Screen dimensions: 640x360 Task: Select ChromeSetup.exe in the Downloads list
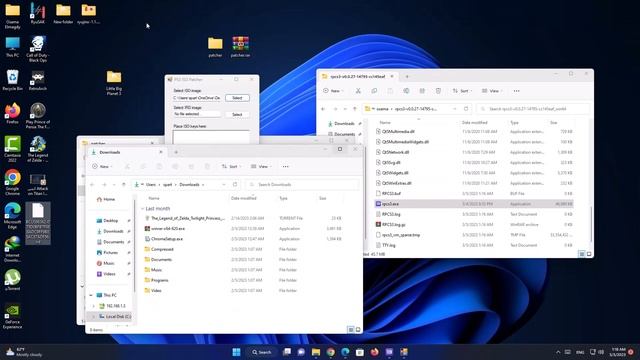[244, 239]
